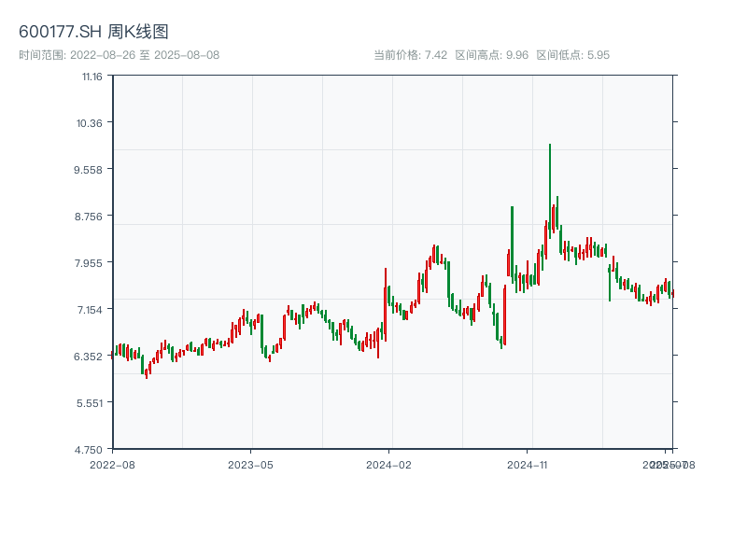Click the y-axis label 4.750

(x=88, y=450)
